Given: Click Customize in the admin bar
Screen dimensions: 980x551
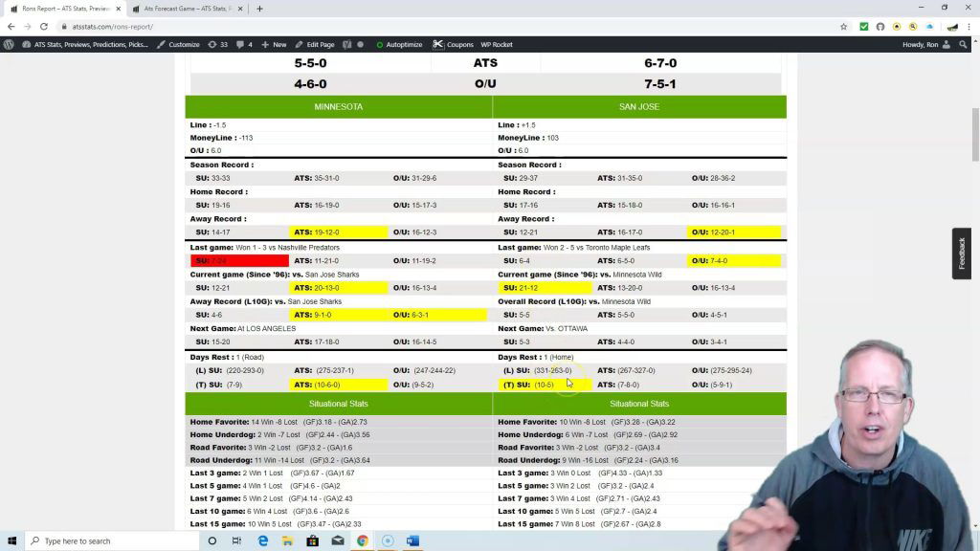Looking at the screenshot, I should click(178, 44).
